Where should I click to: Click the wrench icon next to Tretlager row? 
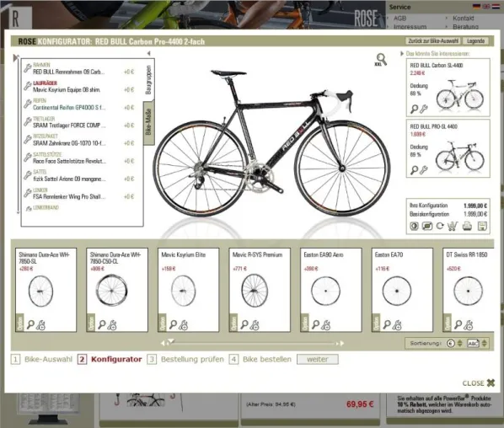(x=28, y=121)
